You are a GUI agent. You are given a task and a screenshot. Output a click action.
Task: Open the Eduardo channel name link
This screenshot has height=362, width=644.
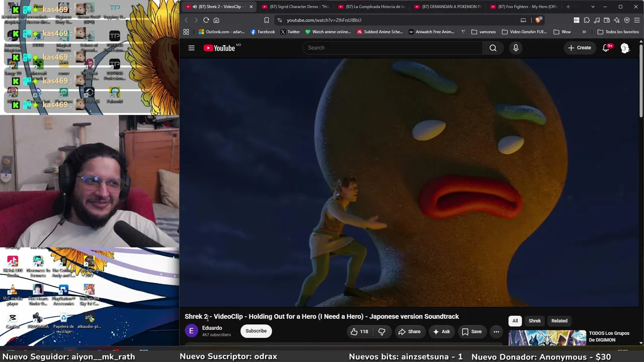[x=212, y=328]
